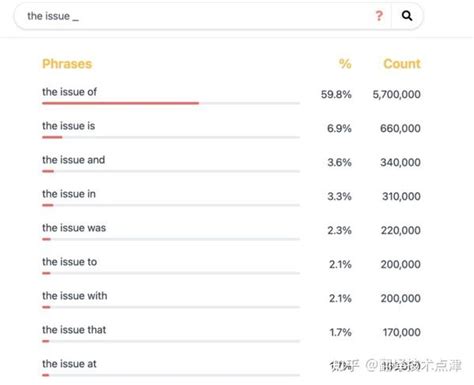The height and width of the screenshot is (385, 474).
Task: Select the phrase 'the issue of'
Action: point(69,92)
